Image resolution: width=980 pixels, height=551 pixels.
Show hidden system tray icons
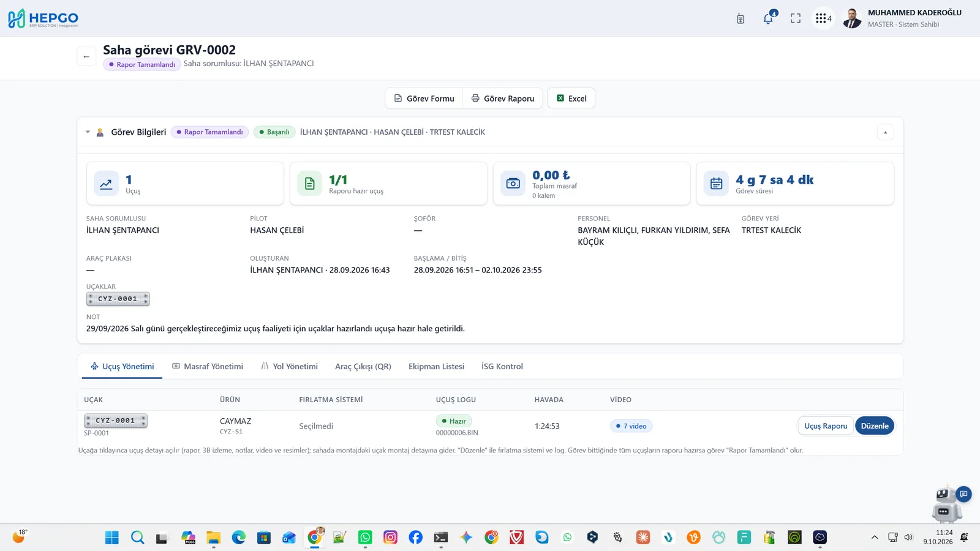[874, 538]
